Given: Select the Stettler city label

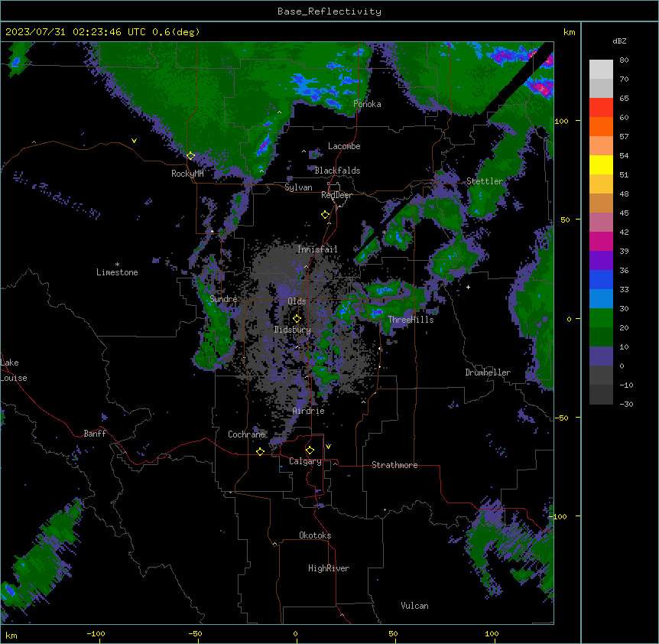Looking at the screenshot, I should pos(485,181).
